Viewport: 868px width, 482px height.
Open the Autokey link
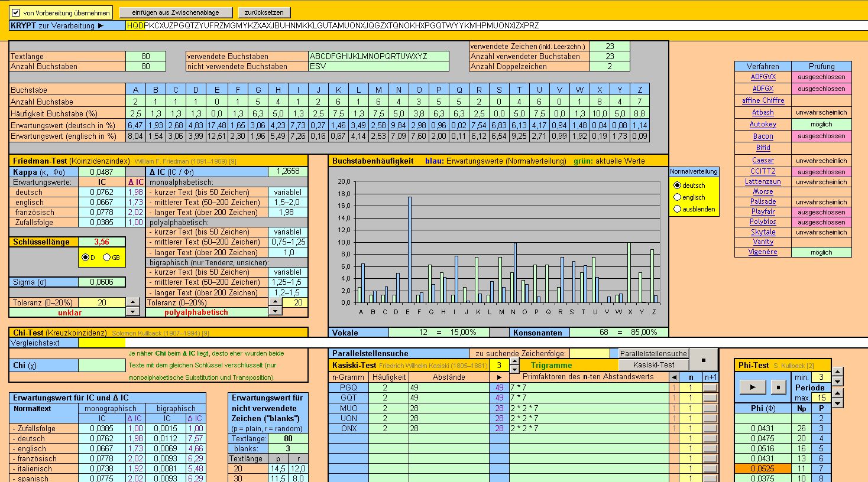tap(763, 124)
